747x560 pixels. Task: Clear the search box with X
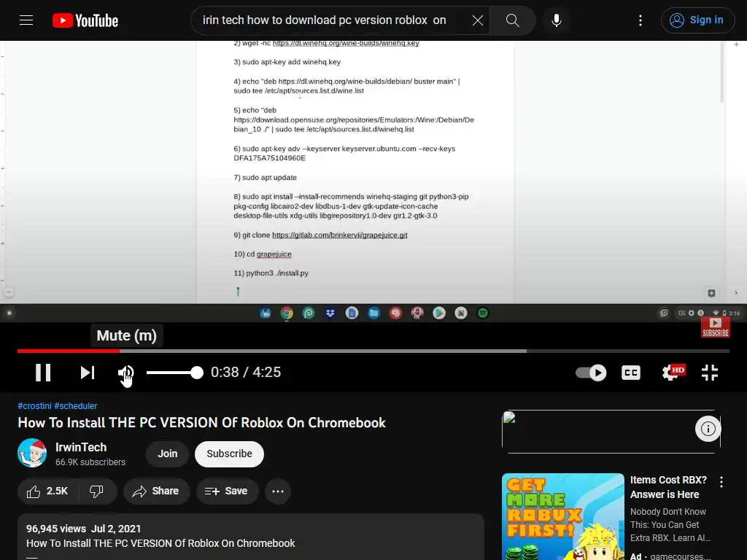tap(477, 20)
